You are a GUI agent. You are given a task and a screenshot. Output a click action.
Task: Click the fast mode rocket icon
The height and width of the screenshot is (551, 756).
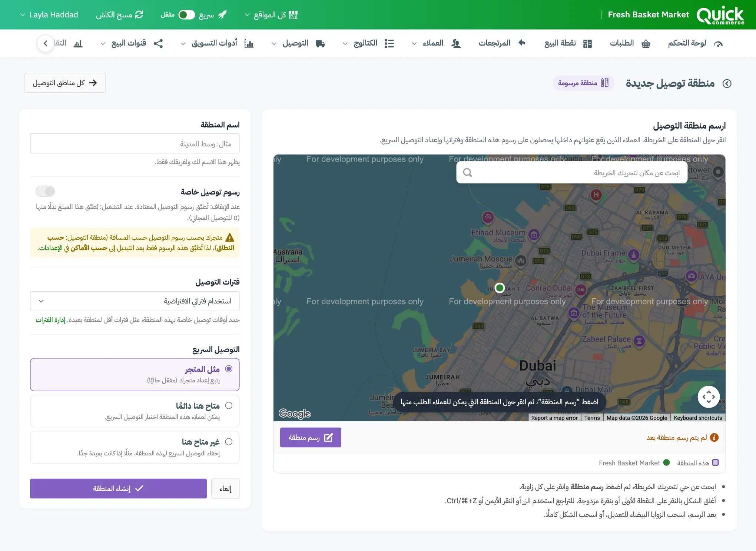click(222, 15)
